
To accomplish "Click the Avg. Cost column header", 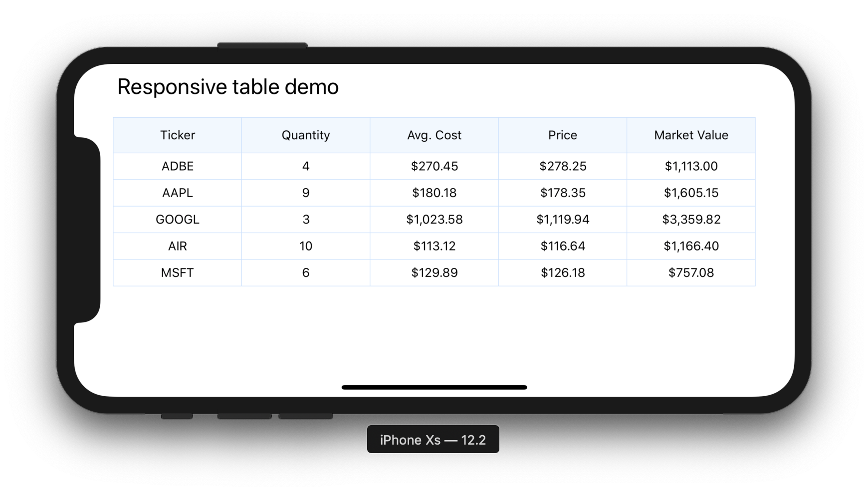I will pos(434,135).
